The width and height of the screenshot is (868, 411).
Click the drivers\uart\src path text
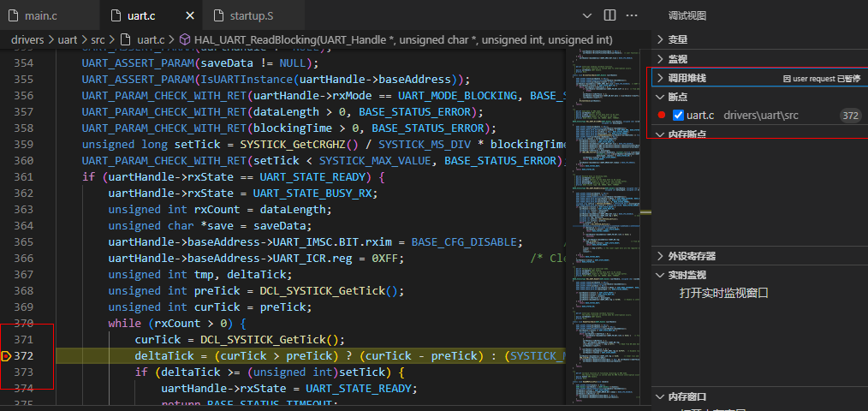[x=761, y=116]
